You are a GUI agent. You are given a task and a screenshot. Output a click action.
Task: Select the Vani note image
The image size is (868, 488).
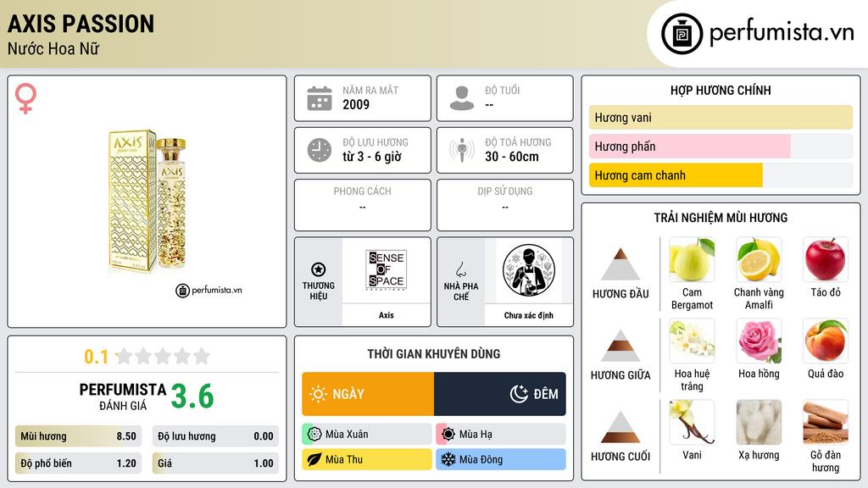[692, 422]
